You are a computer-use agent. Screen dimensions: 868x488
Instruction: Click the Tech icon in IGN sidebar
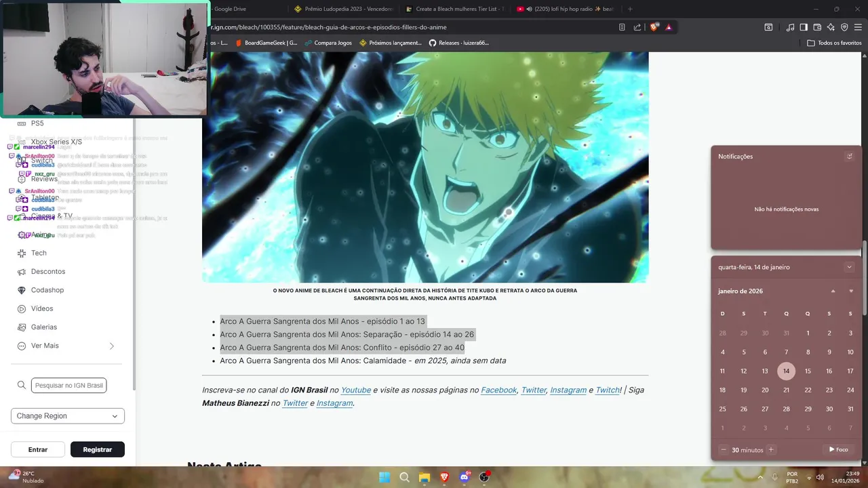pyautogui.click(x=22, y=253)
